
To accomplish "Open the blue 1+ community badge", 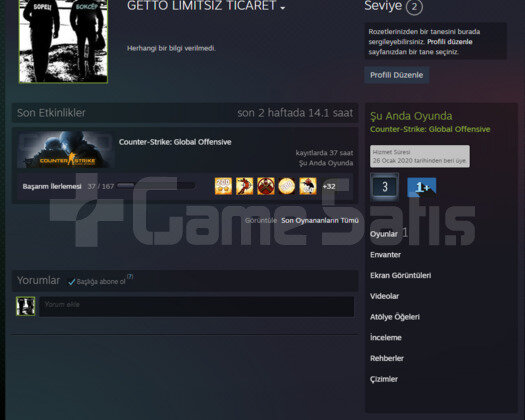I will coord(422,188).
